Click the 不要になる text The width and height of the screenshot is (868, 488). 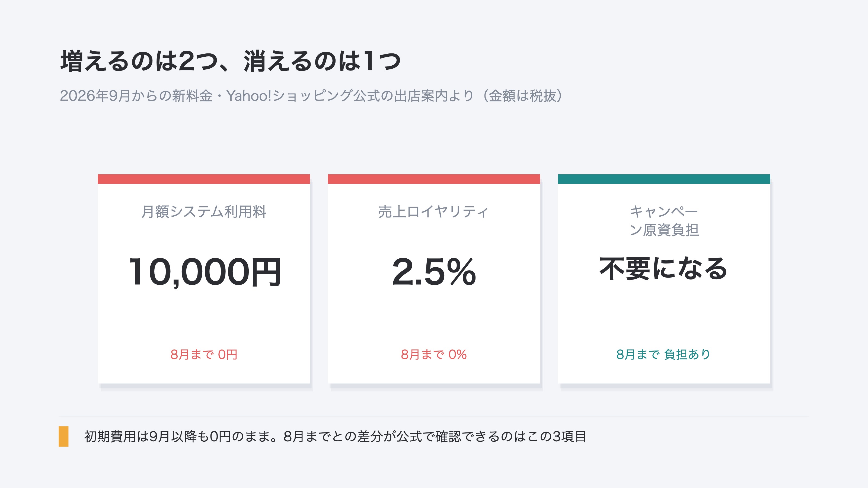(x=663, y=268)
